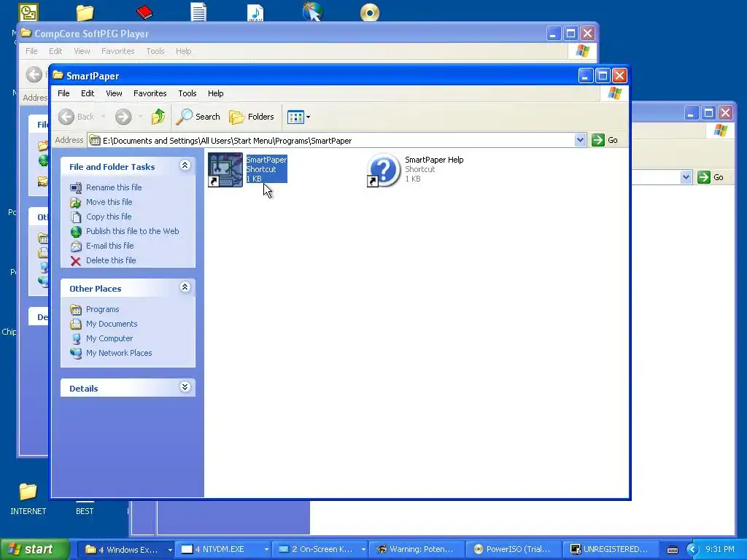Click Delete this file
Viewport: 747px width, 560px height.
111,260
